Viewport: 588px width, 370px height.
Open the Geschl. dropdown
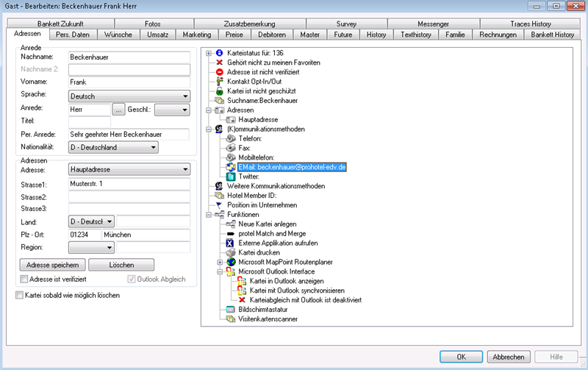(172, 110)
